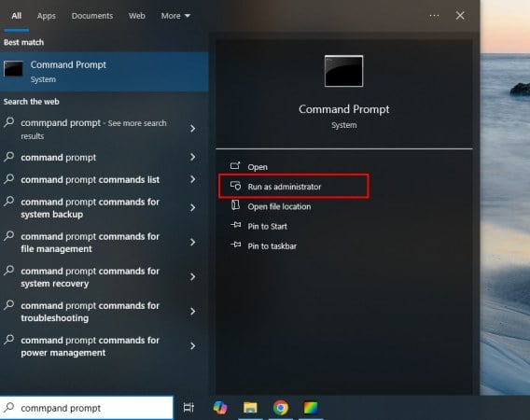The width and height of the screenshot is (530, 420).
Task: Expand arrow for 'commpand prompt' web result
Action: 192,129
